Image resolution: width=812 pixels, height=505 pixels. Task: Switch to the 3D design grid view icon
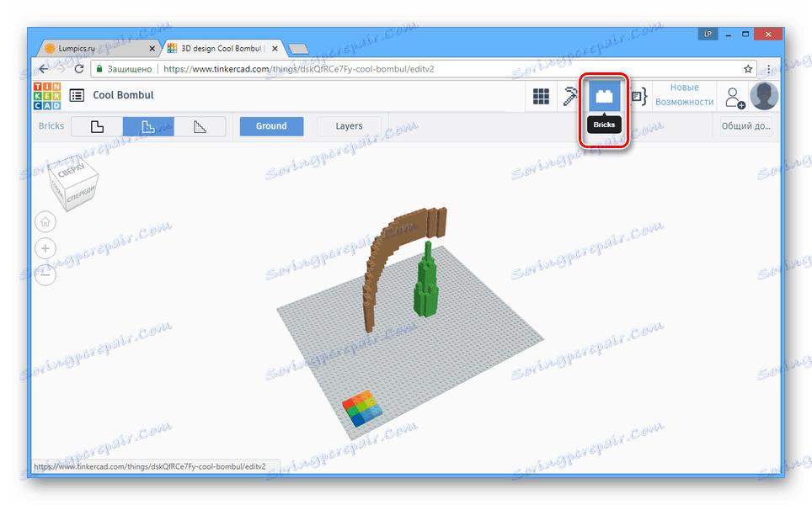click(x=541, y=96)
